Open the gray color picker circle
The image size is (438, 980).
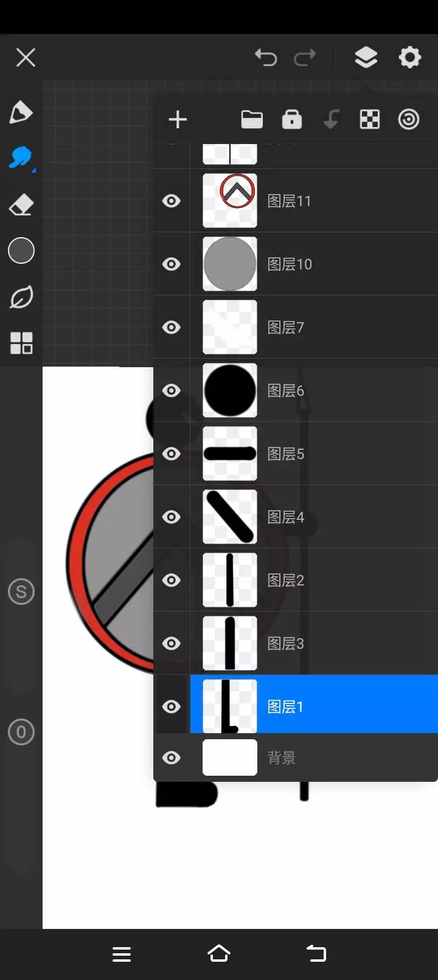(21, 250)
